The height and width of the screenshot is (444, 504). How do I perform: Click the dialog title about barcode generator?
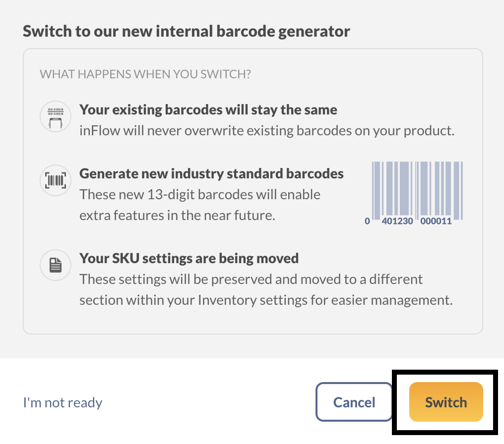point(186,31)
